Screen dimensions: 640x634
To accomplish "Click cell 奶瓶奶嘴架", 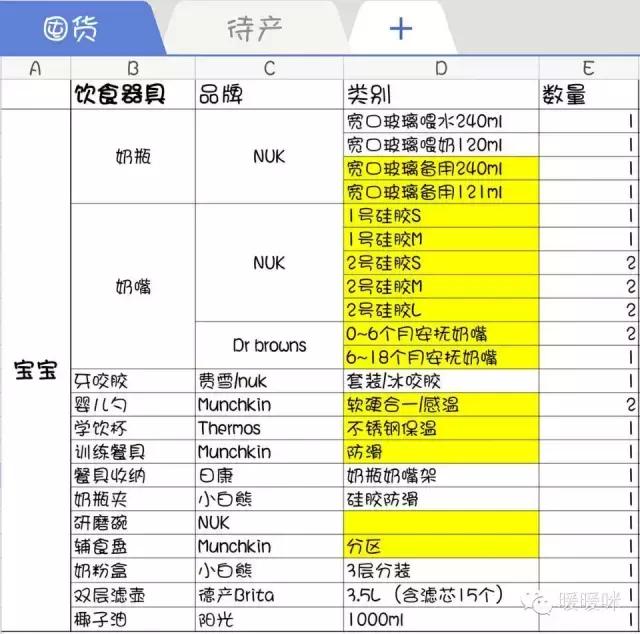I will [441, 476].
